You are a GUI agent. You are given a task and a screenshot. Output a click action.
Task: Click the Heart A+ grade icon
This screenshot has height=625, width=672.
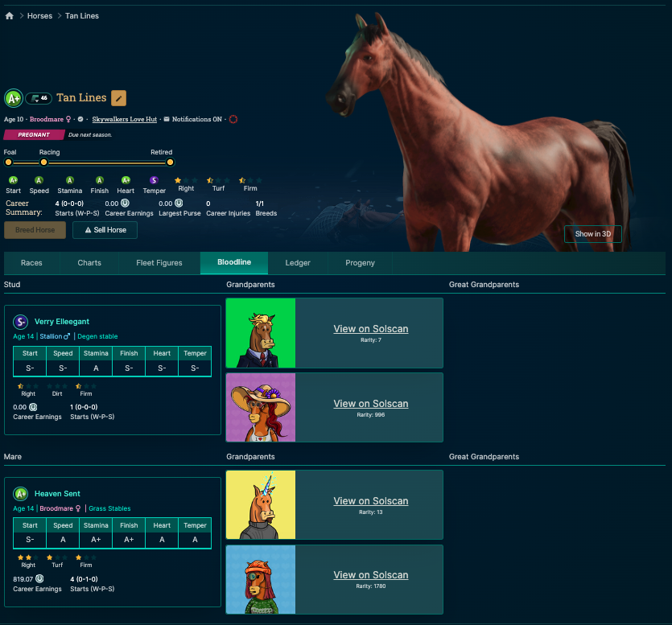coord(126,180)
